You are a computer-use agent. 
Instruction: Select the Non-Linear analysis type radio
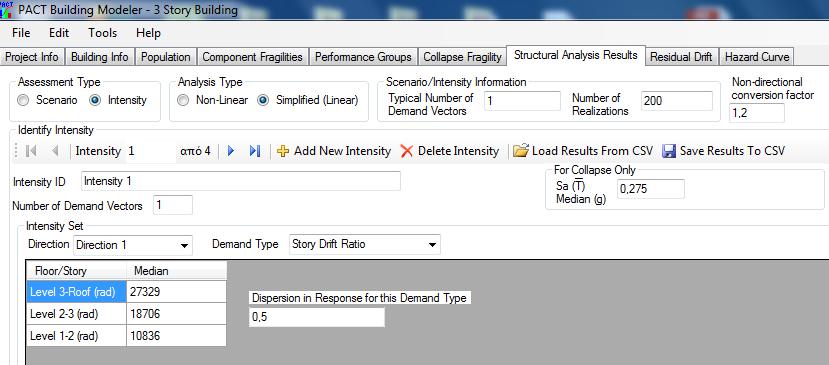pos(183,101)
